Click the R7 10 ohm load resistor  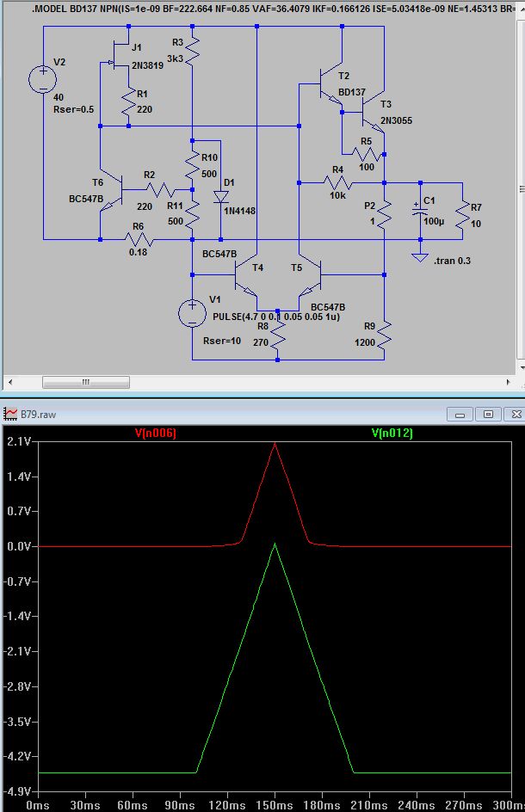coord(462,215)
